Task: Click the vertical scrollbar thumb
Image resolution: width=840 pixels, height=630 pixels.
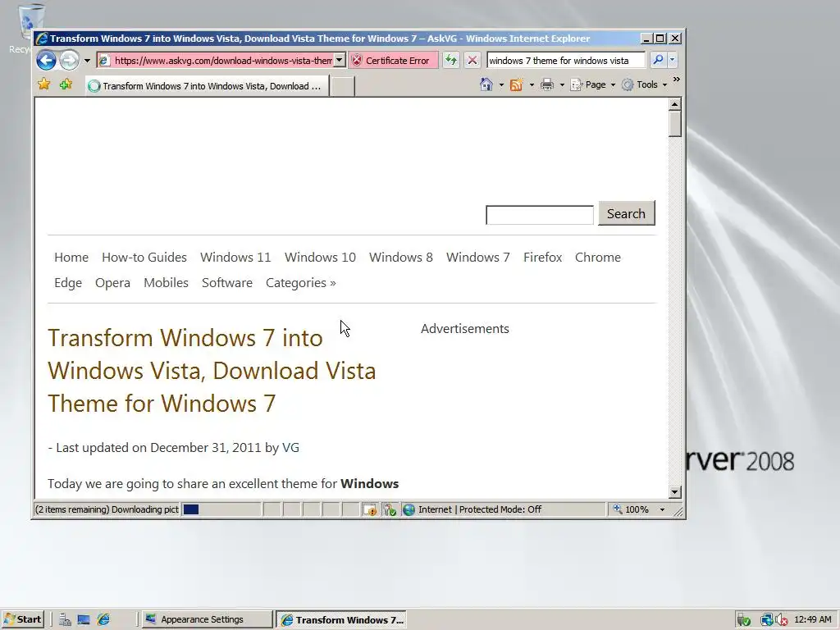Action: (x=675, y=124)
